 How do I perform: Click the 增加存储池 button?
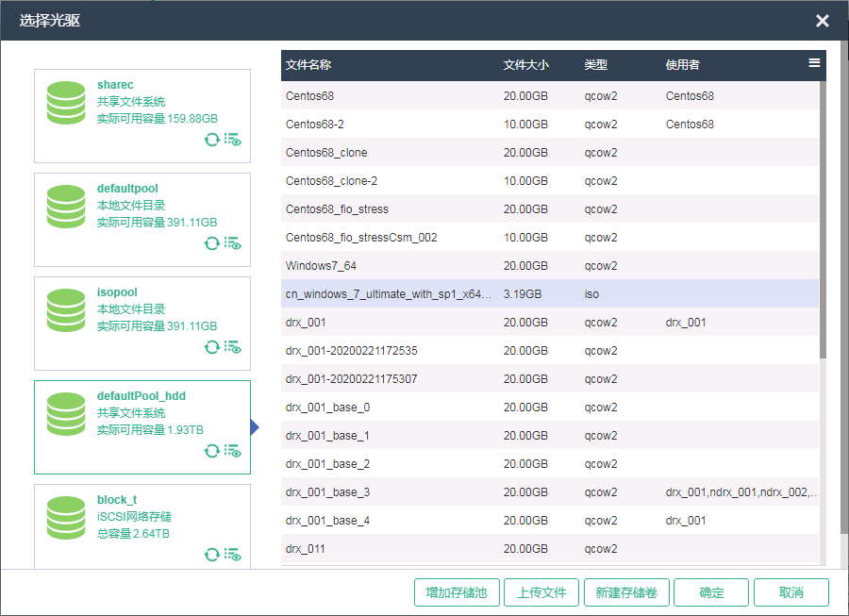point(457,592)
